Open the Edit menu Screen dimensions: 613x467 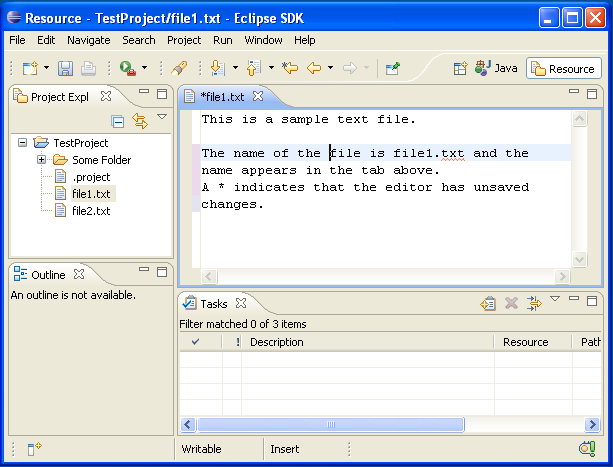point(46,40)
